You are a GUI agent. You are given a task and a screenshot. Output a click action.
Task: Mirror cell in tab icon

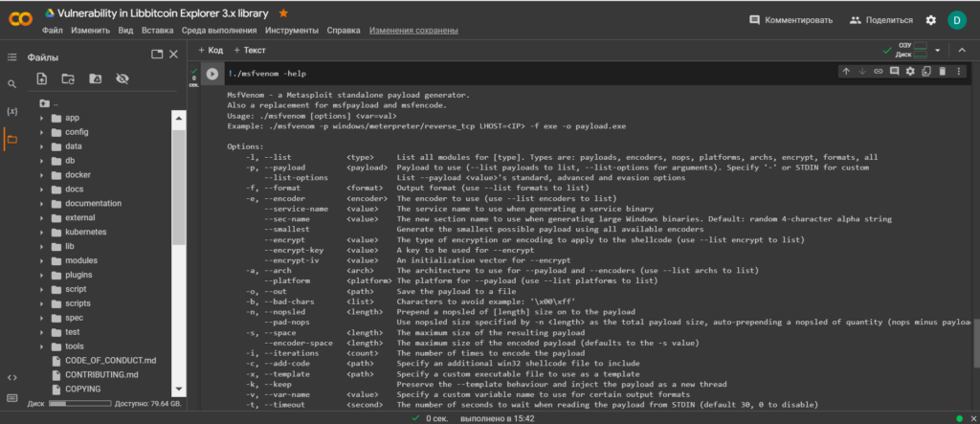[x=926, y=71]
